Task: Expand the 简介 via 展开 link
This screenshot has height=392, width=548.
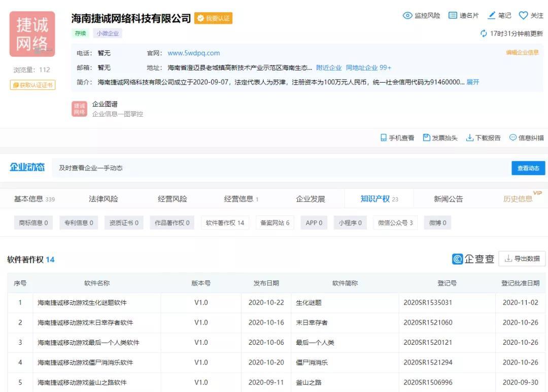Action: [x=472, y=82]
